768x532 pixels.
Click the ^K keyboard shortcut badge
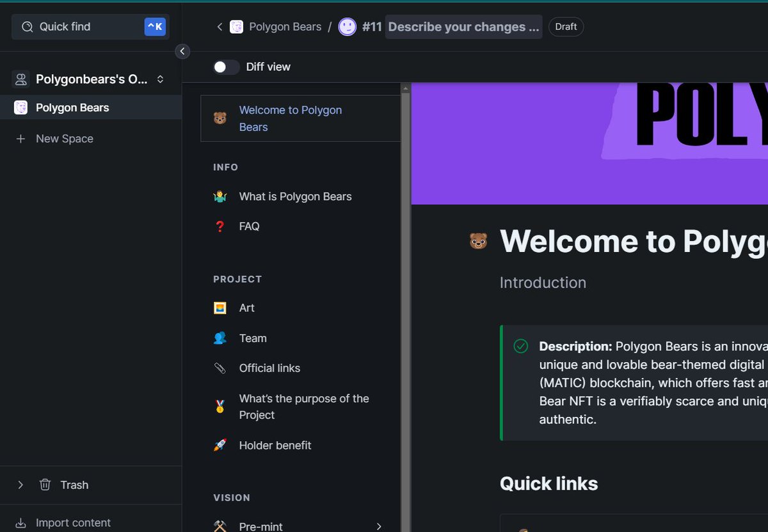click(x=155, y=27)
